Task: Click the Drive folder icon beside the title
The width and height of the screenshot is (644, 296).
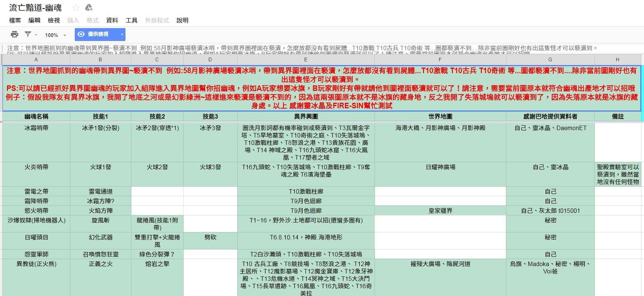Action: click(89, 7)
